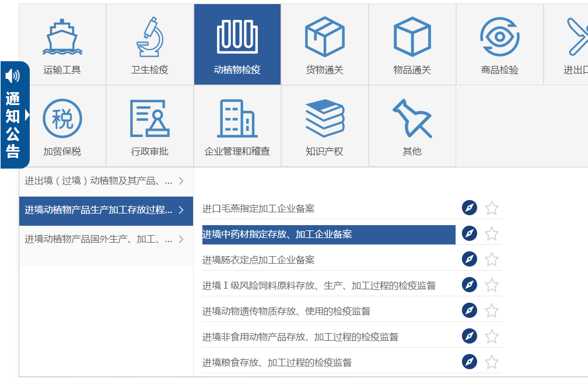Toggle star for 进境肠衣定点加工企业备案
This screenshot has width=588, height=378.
492,260
